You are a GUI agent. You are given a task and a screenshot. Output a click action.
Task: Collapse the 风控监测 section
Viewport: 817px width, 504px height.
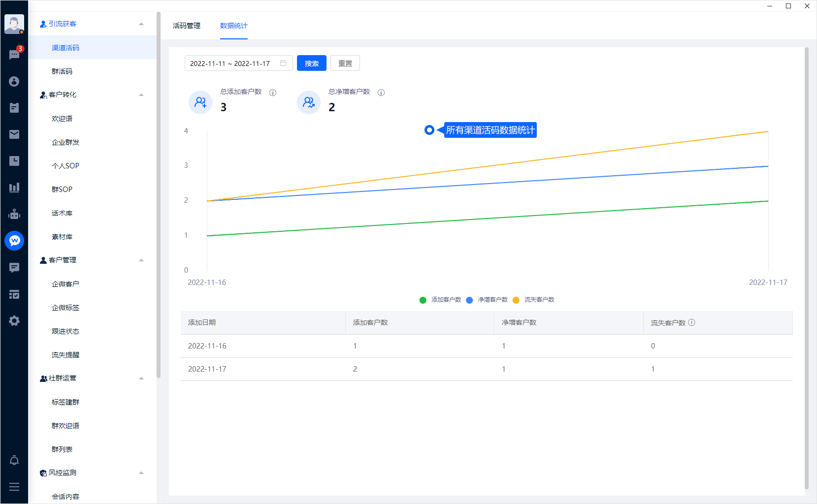coord(141,472)
